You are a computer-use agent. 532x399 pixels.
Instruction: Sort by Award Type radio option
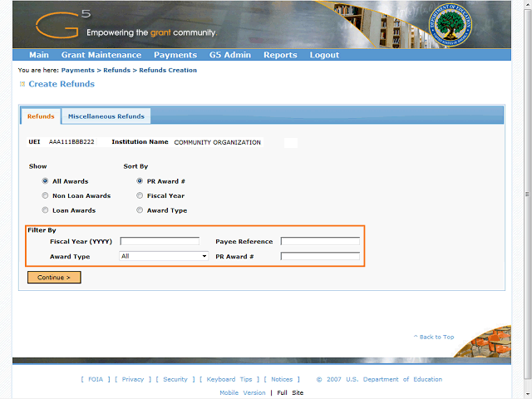[140, 210]
